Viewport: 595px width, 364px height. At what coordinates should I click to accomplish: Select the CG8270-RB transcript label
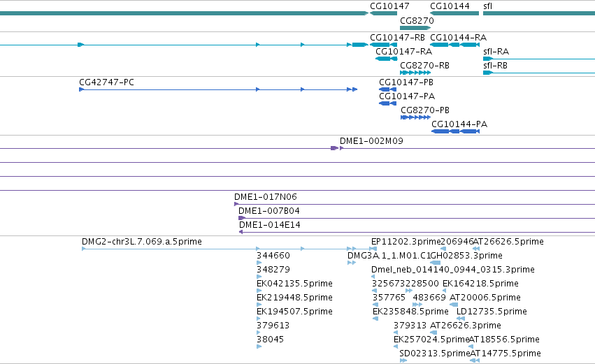point(424,66)
